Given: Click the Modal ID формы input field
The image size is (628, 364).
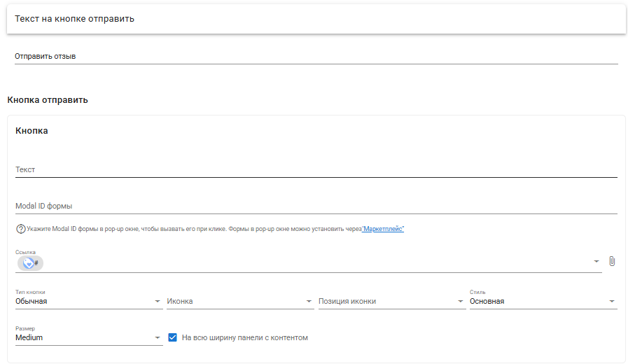Looking at the screenshot, I should click(316, 206).
